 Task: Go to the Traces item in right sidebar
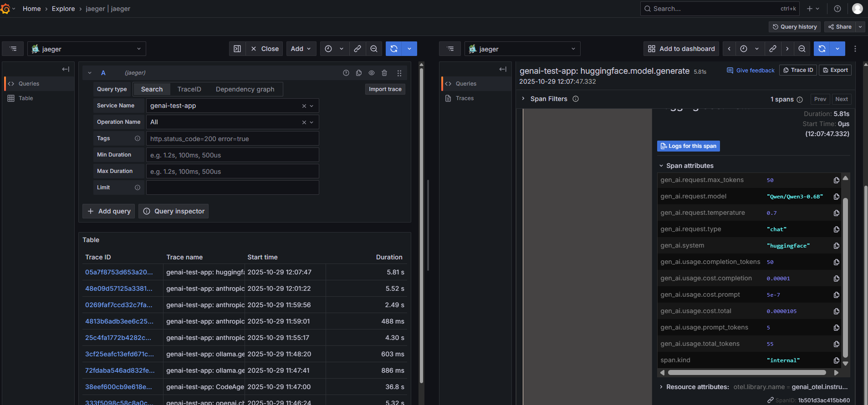(465, 98)
